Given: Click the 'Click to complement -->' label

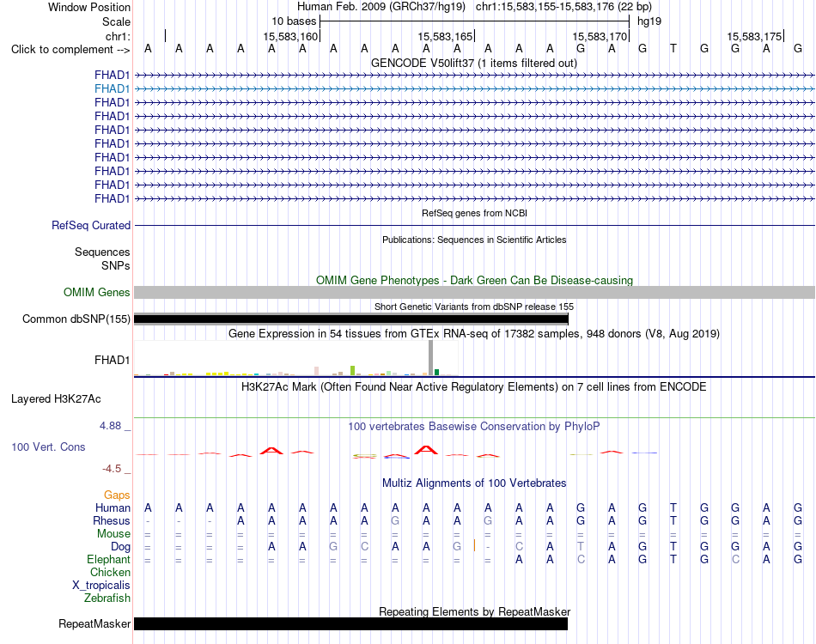Looking at the screenshot, I should coord(70,50).
